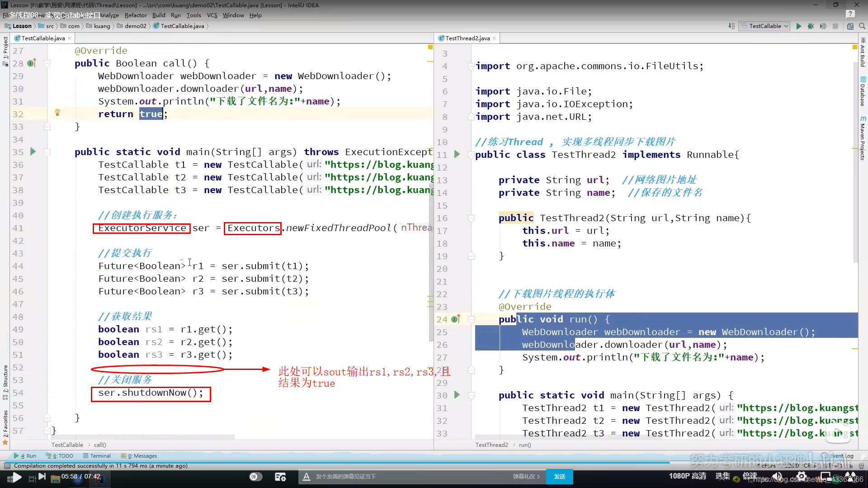Collapse the call() method fold at line 28
868x488 pixels.
[x=47, y=63]
